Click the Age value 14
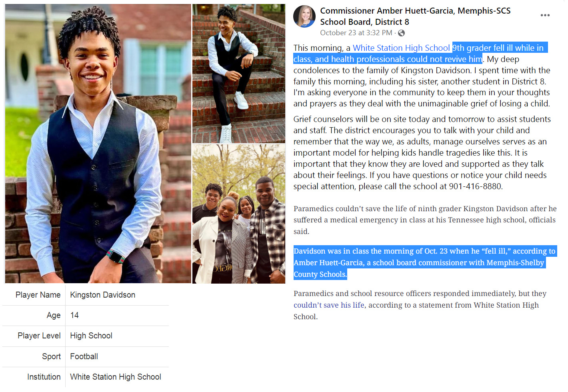This screenshot has height=392, width=568. (x=74, y=315)
